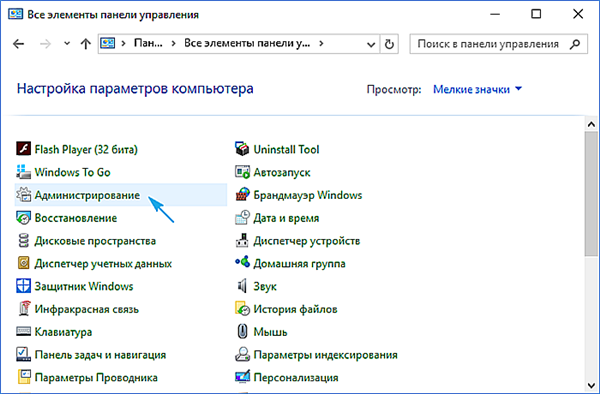Expand the chevron after Пан... breadcrumb
Screen dimensions: 600x394
click(x=173, y=44)
